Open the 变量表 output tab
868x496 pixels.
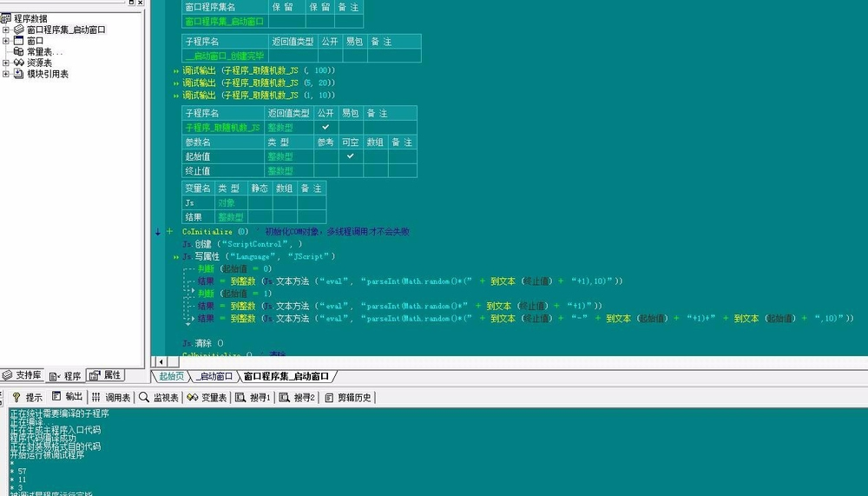(x=207, y=397)
